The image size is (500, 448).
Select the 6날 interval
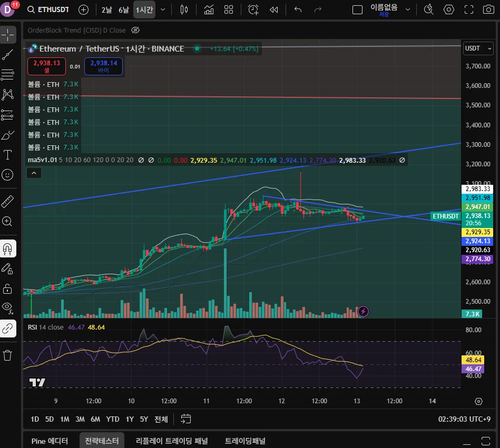124,10
